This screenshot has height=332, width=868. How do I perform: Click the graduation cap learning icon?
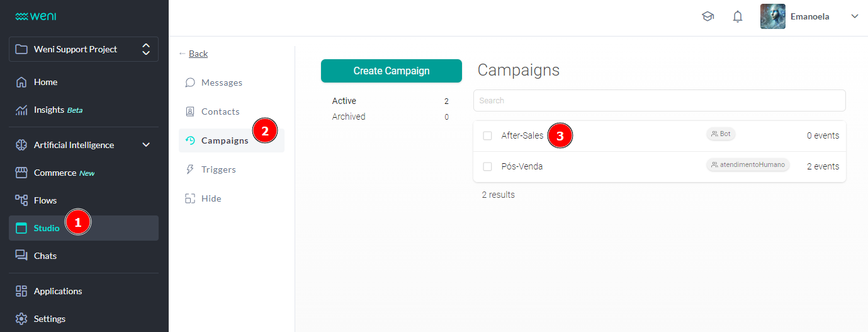(707, 17)
